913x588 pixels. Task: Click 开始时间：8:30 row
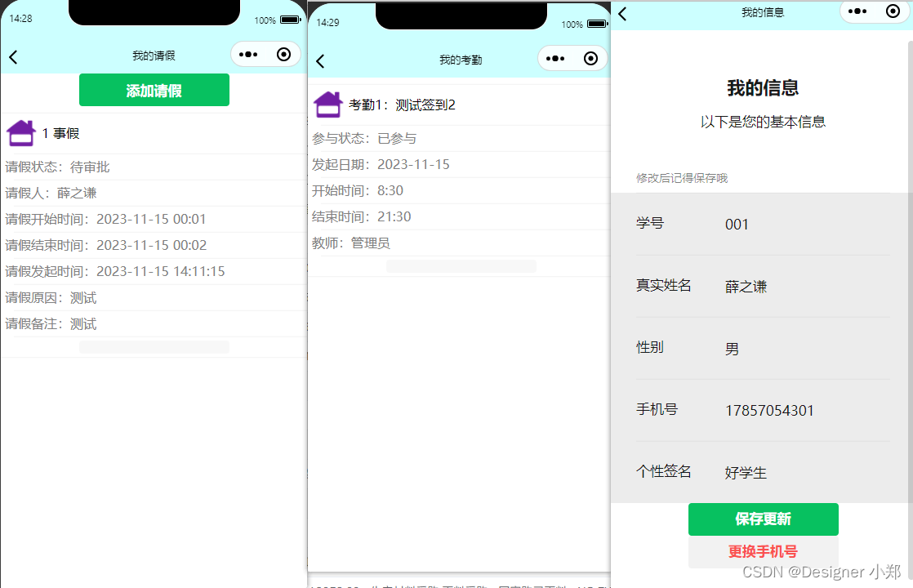459,191
